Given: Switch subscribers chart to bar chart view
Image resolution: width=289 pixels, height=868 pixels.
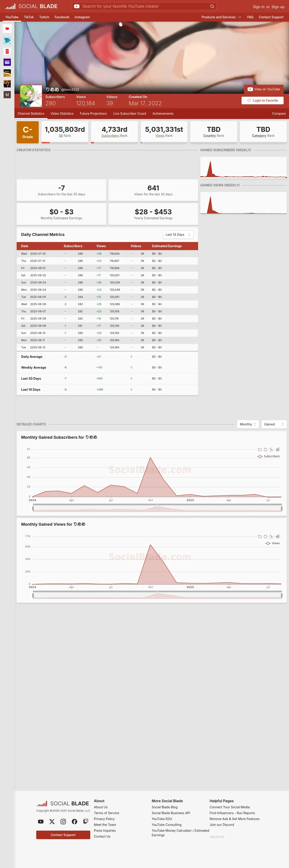Looking at the screenshot, I should point(278,449).
